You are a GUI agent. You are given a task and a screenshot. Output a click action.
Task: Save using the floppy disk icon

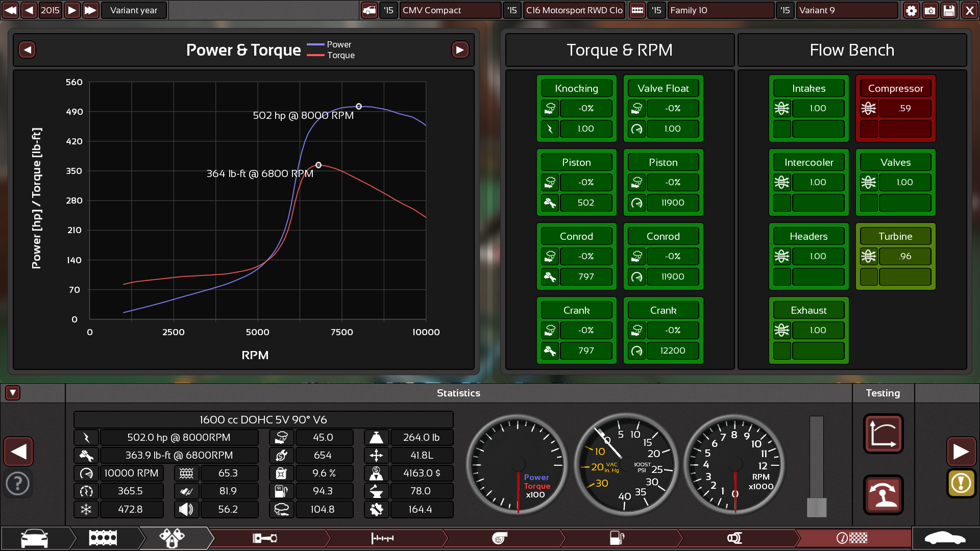click(949, 10)
